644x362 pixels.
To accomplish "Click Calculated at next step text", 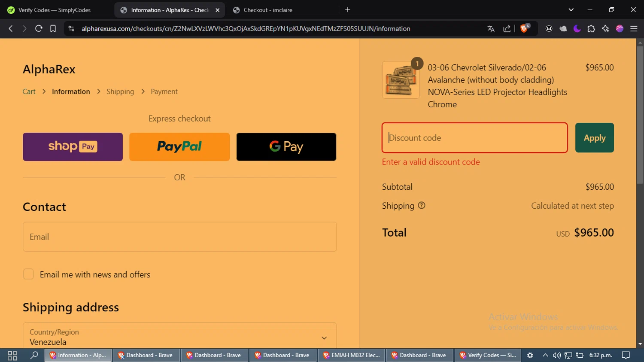I will tap(572, 206).
